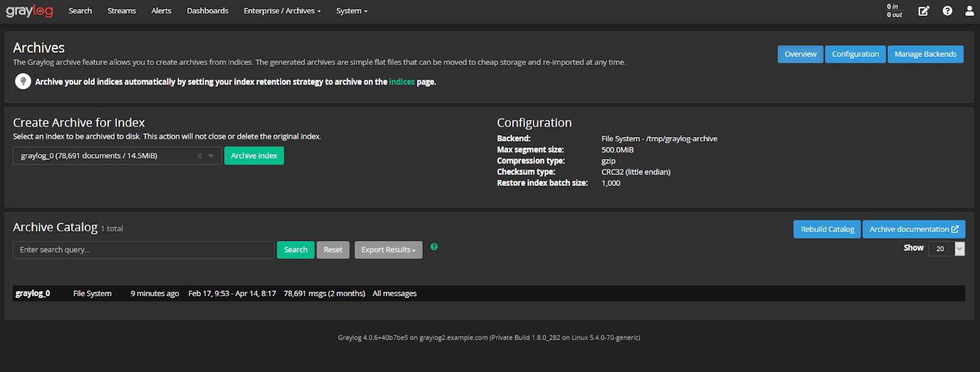Open the index selection dropdown arrow
This screenshot has width=980, height=372.
pyautogui.click(x=211, y=156)
